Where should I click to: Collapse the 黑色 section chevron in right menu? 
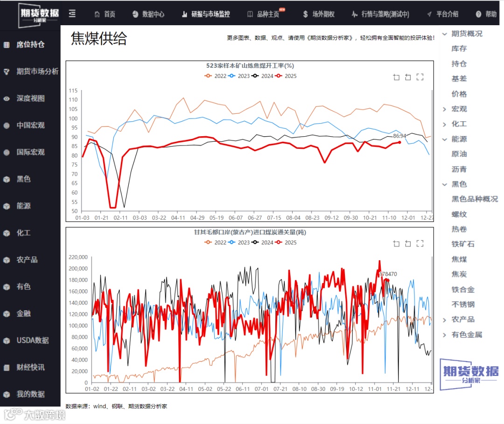(445, 184)
